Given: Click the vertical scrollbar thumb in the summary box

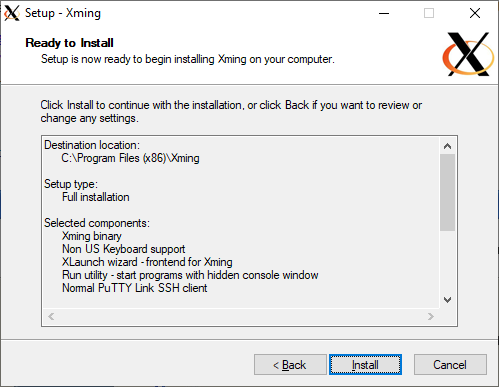Looking at the screenshot, I should (x=447, y=192).
